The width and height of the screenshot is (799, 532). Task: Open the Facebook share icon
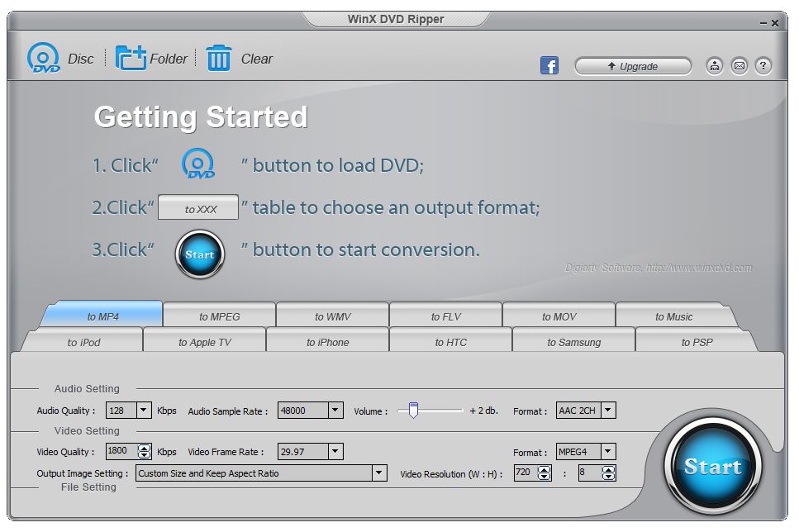click(x=549, y=64)
